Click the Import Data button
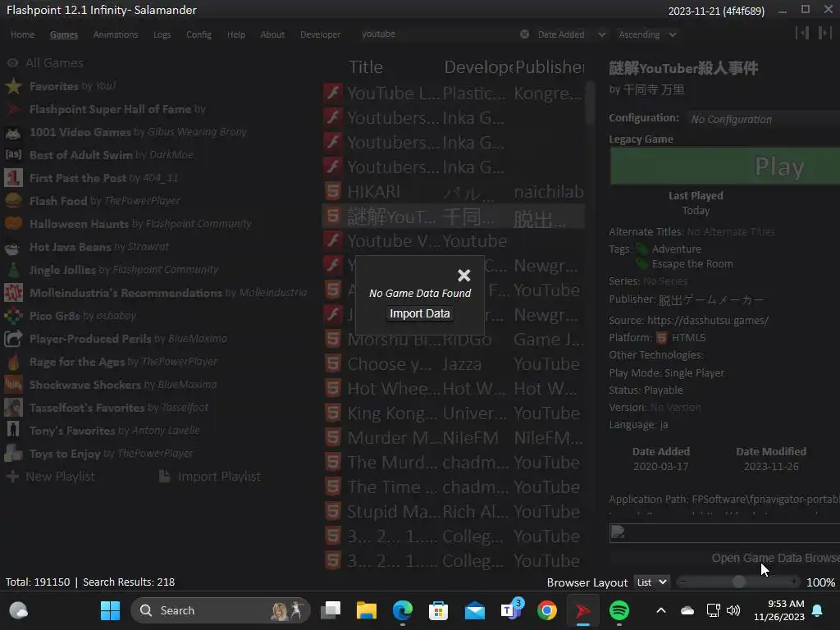 [x=420, y=313]
